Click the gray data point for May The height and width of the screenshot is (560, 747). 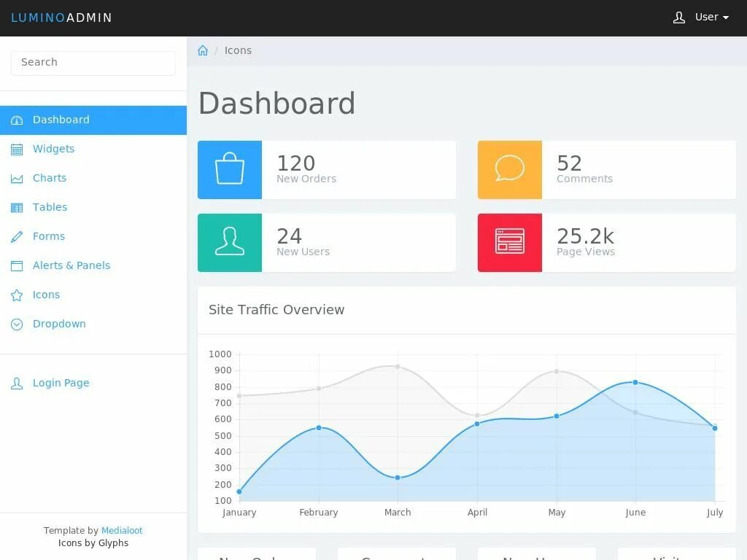(557, 371)
